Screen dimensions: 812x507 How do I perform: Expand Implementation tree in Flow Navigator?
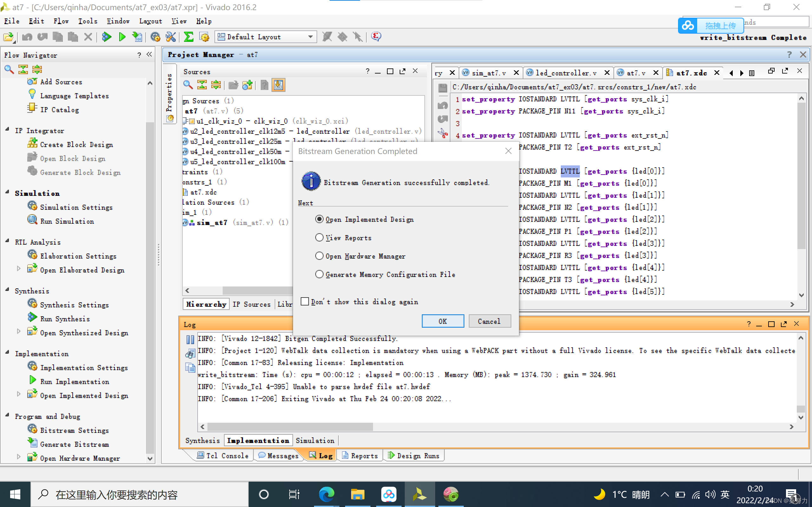point(7,353)
